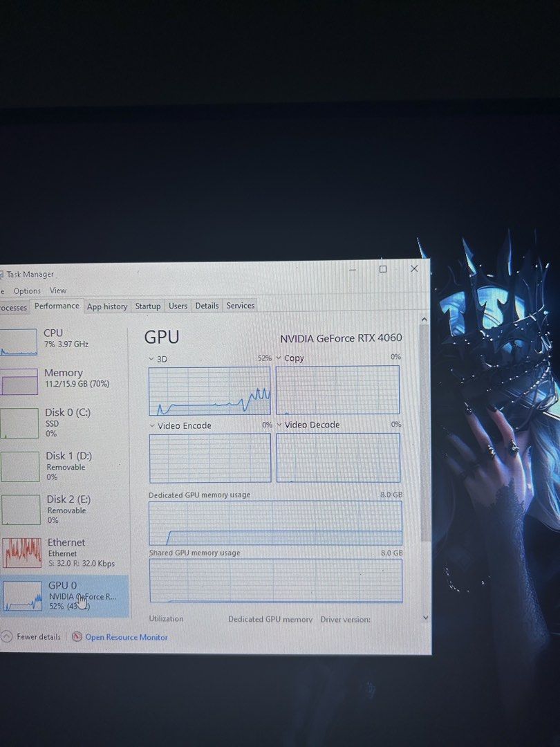Click the Fewer details arrow icon
The height and width of the screenshot is (747, 560).
(x=7, y=636)
